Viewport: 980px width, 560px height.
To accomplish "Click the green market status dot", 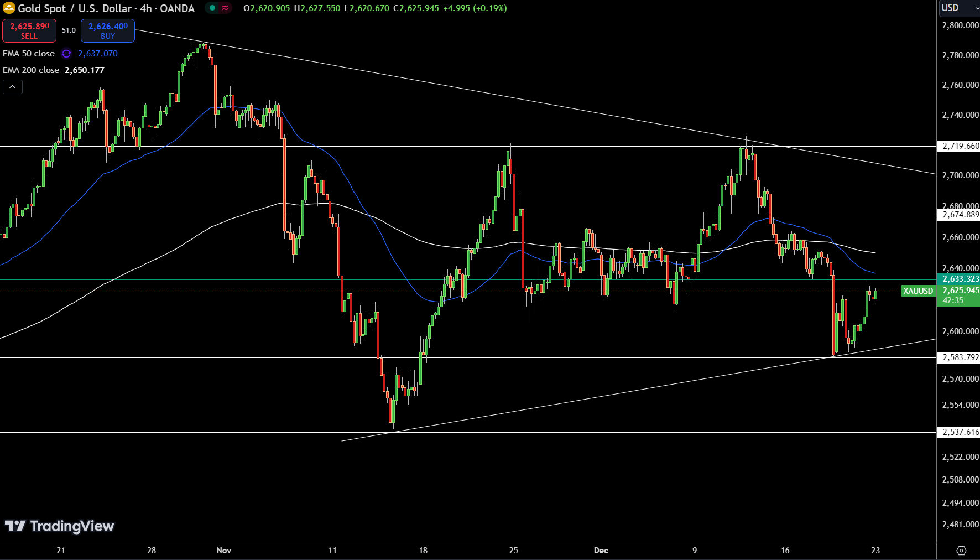I will [x=212, y=8].
